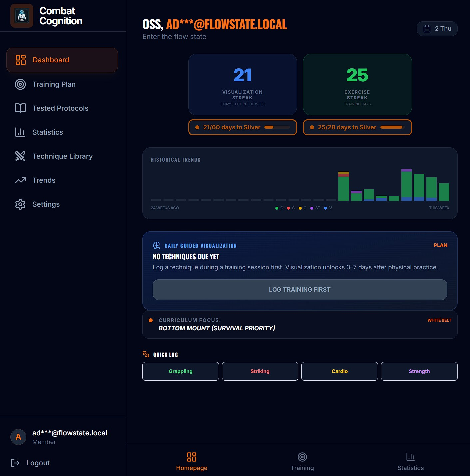Screen dimensions: 470x476
Task: Log a Grappling session from Quick Log
Action: [180, 371]
